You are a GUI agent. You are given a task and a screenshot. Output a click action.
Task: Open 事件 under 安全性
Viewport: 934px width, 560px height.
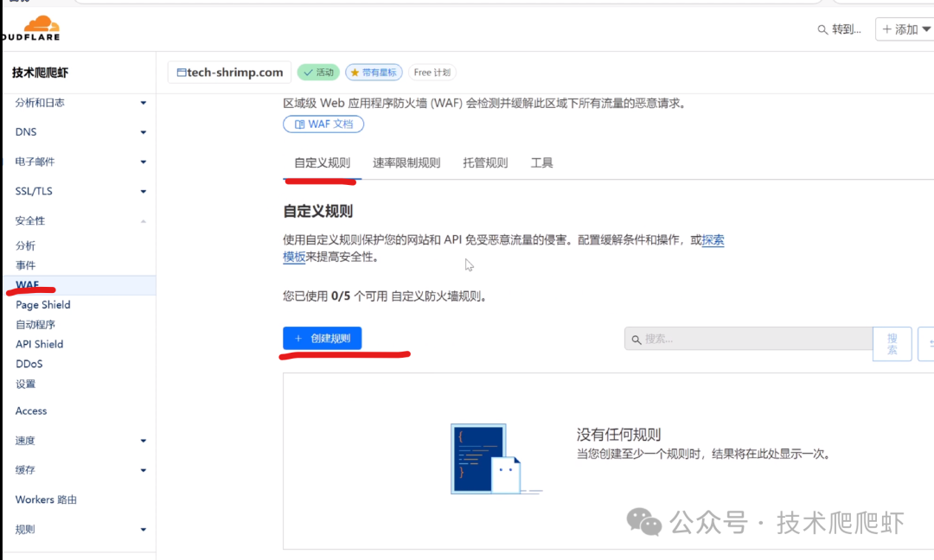coord(26,264)
